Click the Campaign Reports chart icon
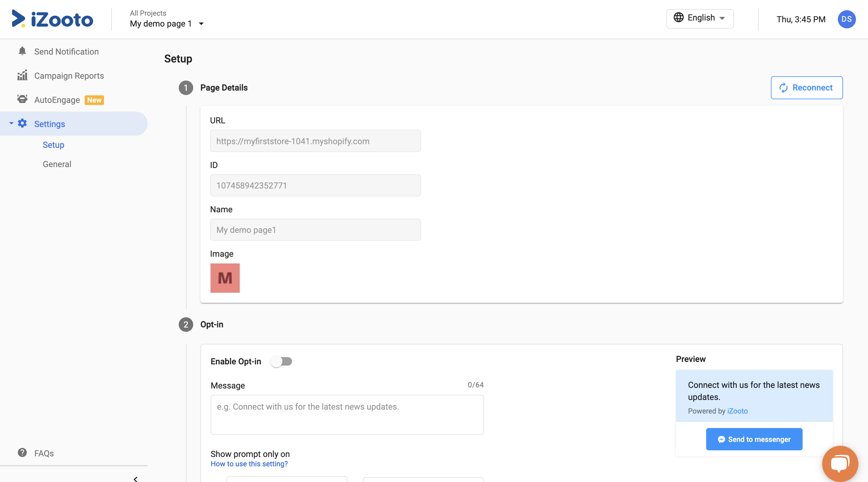Image resolution: width=868 pixels, height=482 pixels. 22,75
